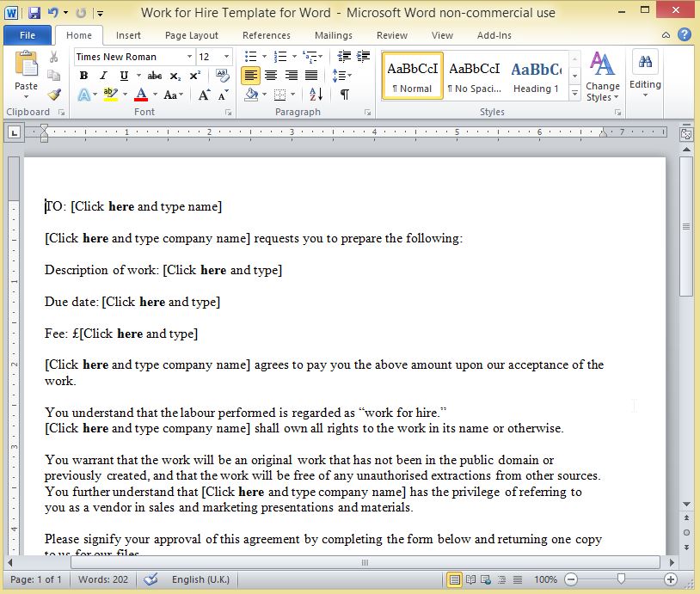The height and width of the screenshot is (594, 700).
Task: Click the Paste clipboard icon
Action: coord(26,64)
